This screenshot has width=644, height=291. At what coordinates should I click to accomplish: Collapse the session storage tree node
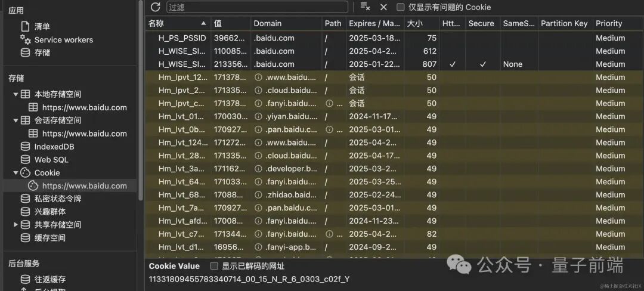click(x=16, y=120)
